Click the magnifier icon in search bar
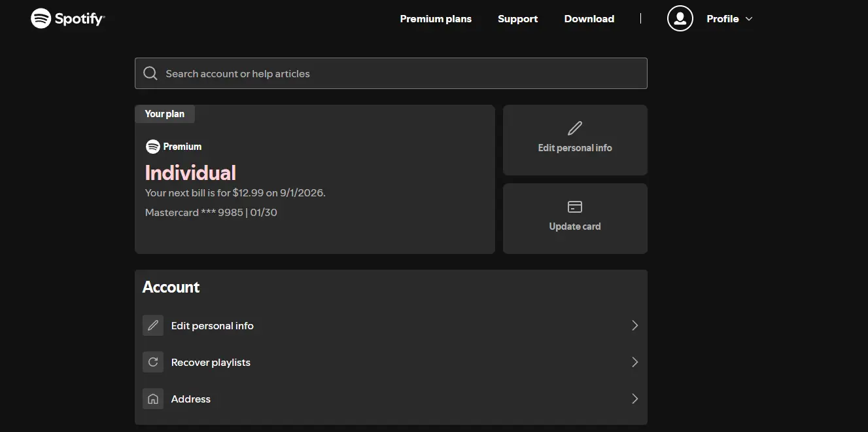 [x=150, y=73]
